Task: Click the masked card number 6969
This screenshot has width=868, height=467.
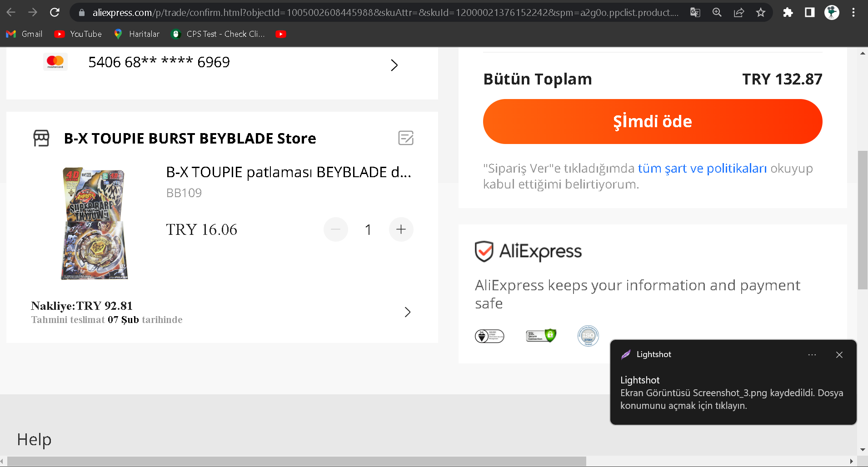Action: (159, 62)
